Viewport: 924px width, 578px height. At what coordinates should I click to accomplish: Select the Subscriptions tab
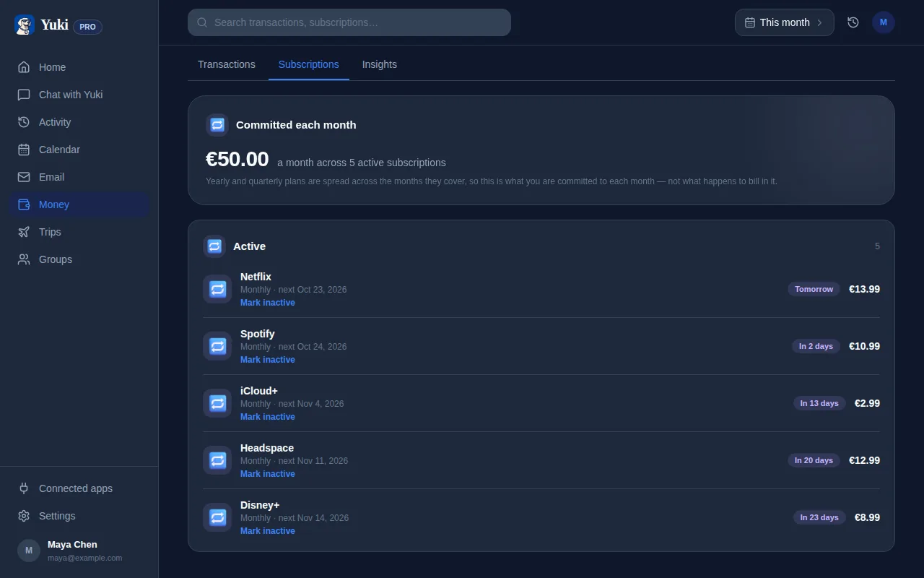pos(309,64)
